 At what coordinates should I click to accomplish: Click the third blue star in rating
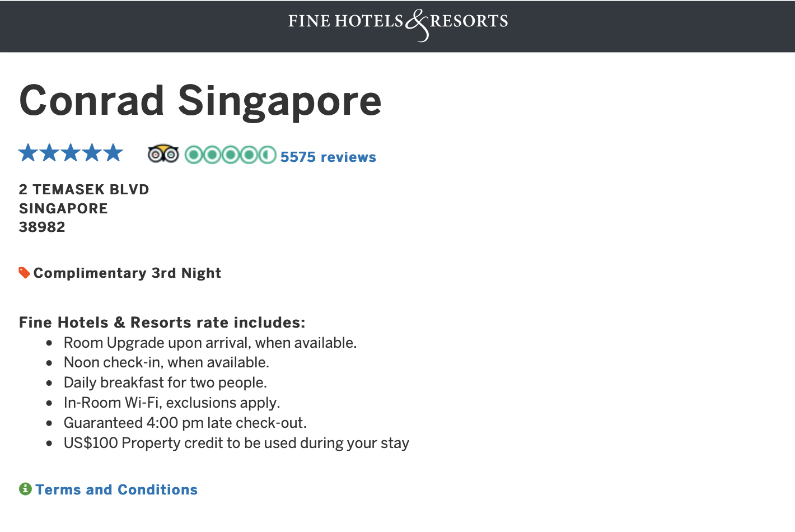pyautogui.click(x=71, y=153)
